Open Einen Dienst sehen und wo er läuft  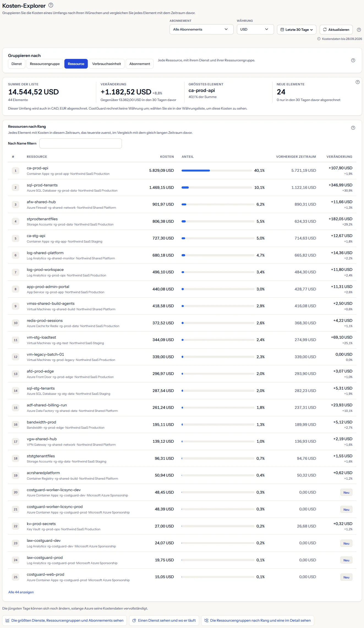coord(164,620)
